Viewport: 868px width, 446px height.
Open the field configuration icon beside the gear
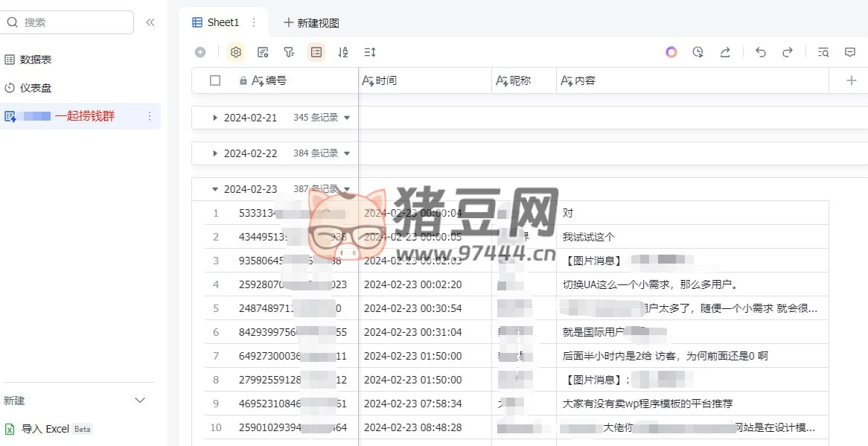pyautogui.click(x=263, y=52)
